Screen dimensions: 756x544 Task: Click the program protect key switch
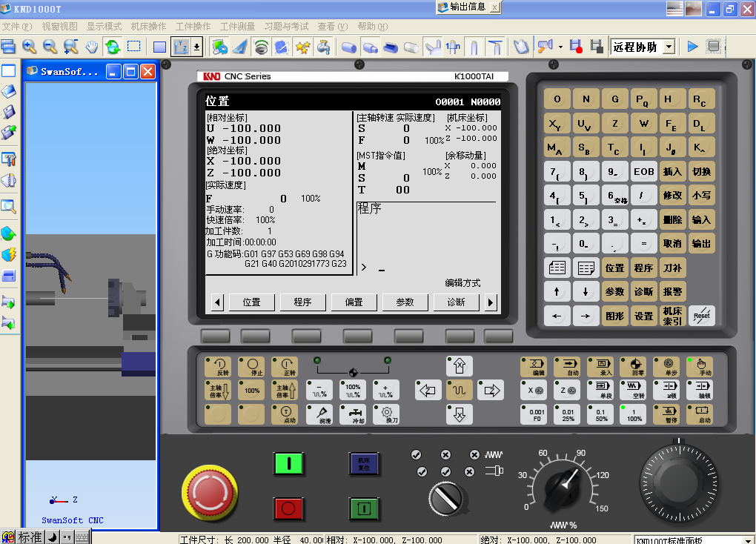coord(448,499)
